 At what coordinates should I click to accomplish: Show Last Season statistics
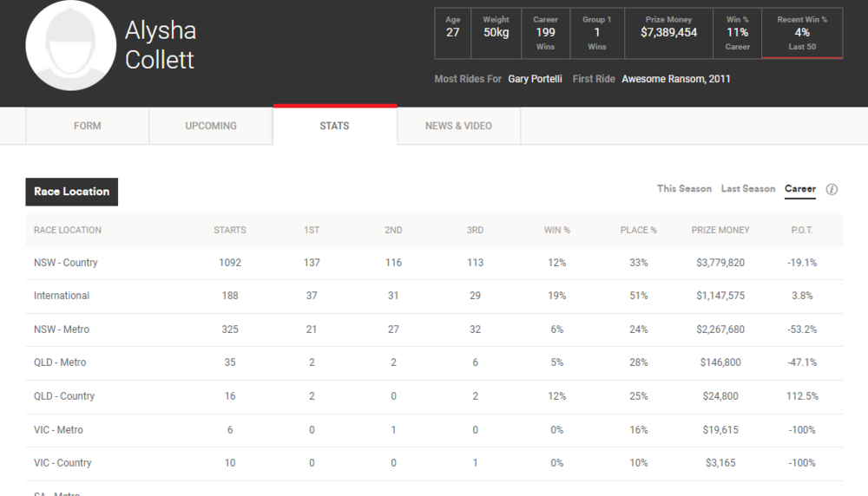tap(747, 189)
